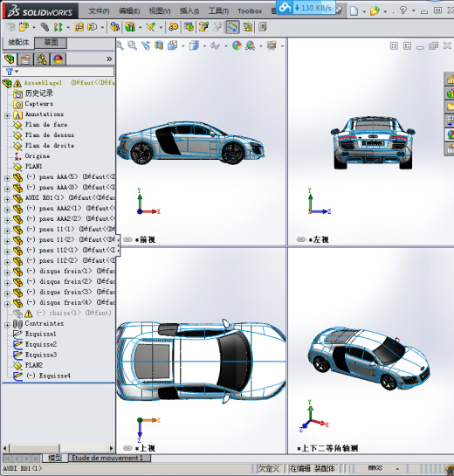Open the 工具(T) menu

click(218, 11)
